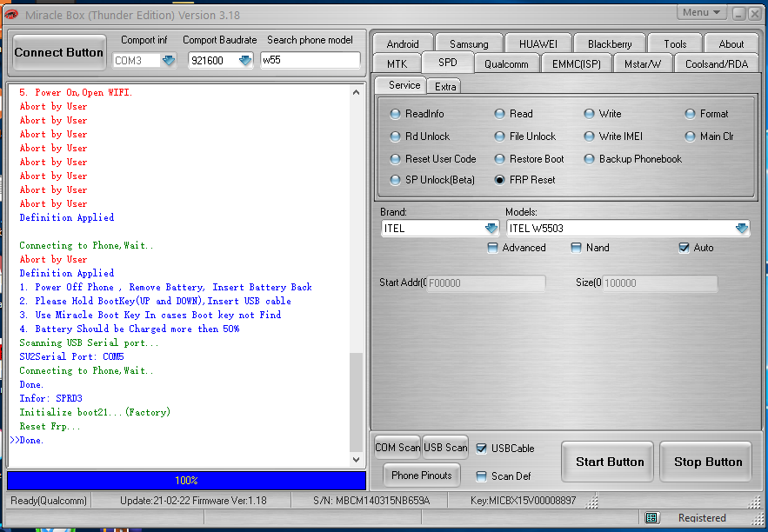Uncheck the Auto checkbox
768x532 pixels.
684,248
